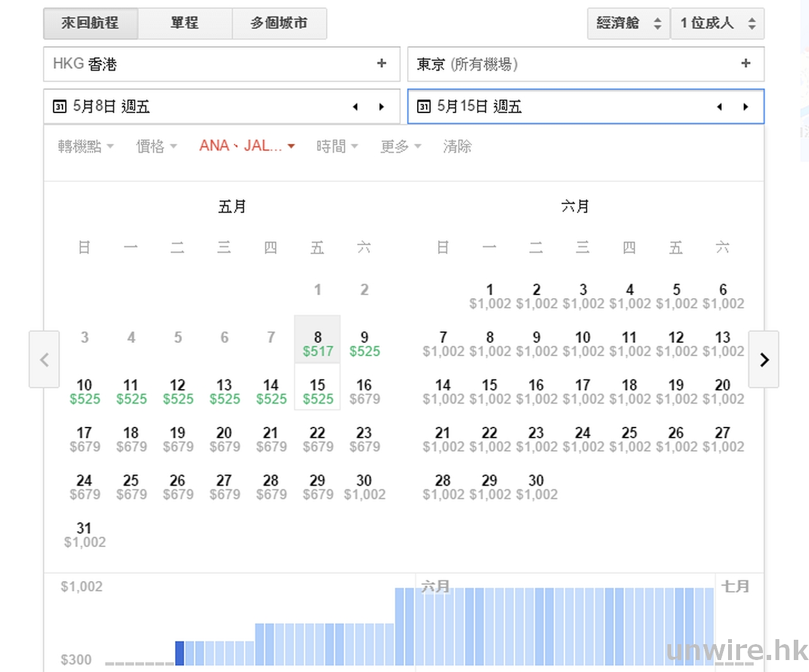Click next-day arrow for return date

click(746, 107)
